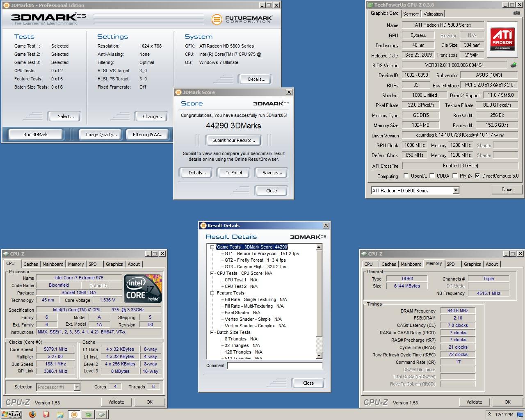Open Firefox from the taskbar
This screenshot has width=525, height=420.
pos(32,414)
